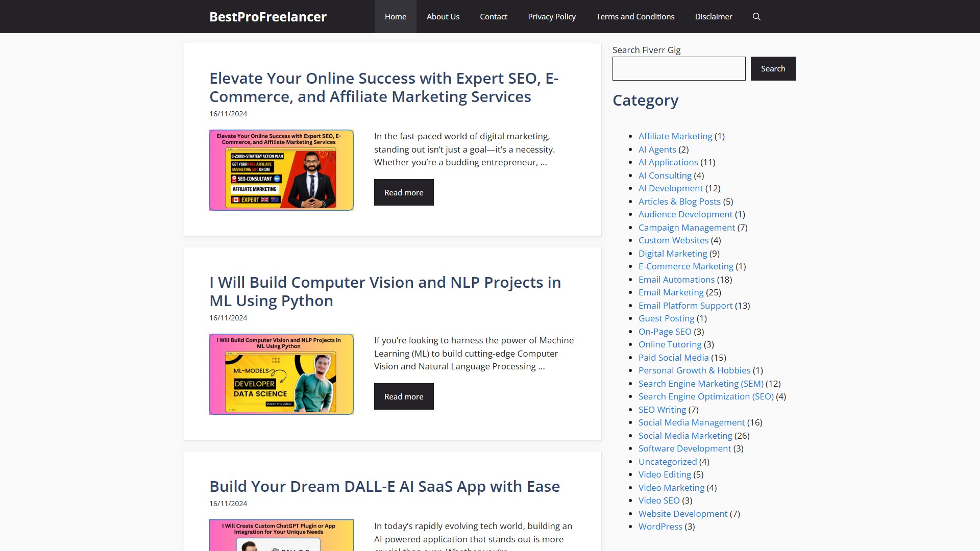Image resolution: width=980 pixels, height=551 pixels.
Task: Open Search Engine Optimization (SEO) category
Action: pyautogui.click(x=706, y=396)
